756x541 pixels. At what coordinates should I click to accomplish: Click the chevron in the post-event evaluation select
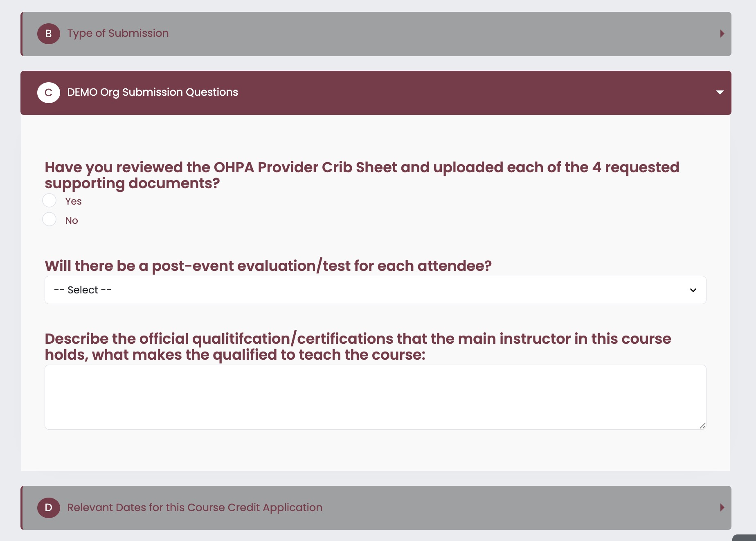click(x=693, y=290)
